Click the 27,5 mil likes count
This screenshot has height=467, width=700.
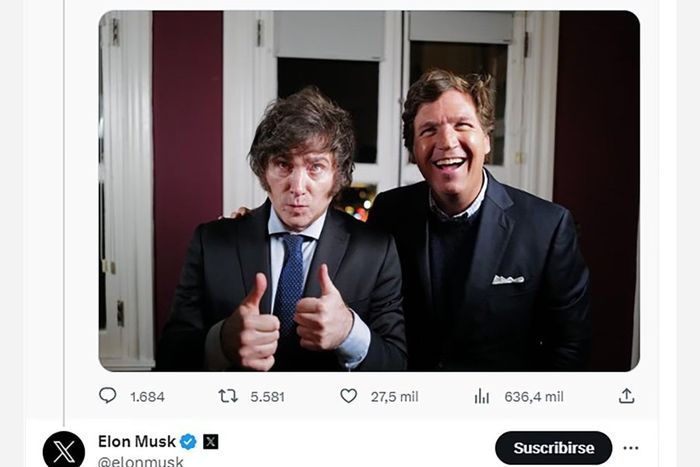coord(394,397)
